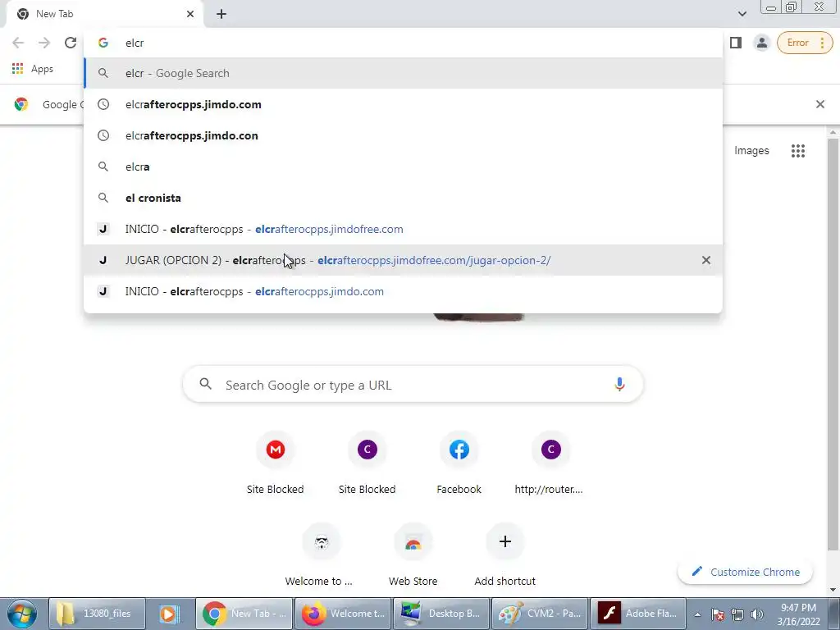
Task: Toggle the side panel icon
Action: (736, 43)
